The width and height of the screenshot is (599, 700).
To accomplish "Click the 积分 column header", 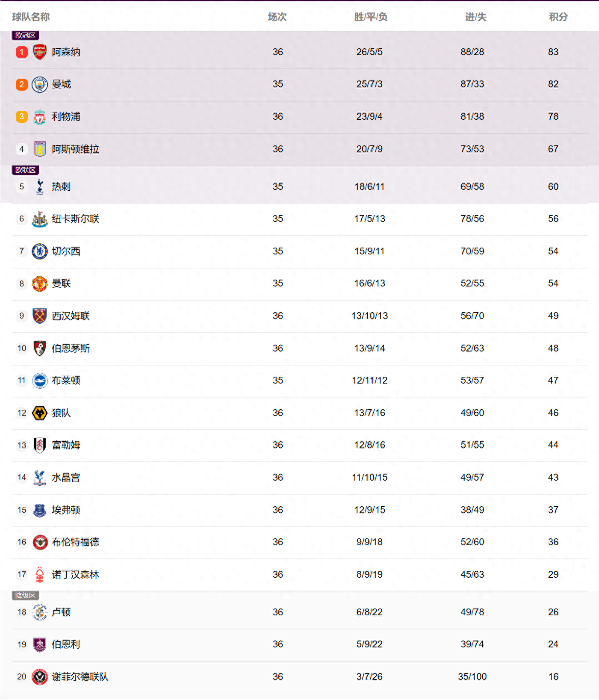I will pos(558,17).
